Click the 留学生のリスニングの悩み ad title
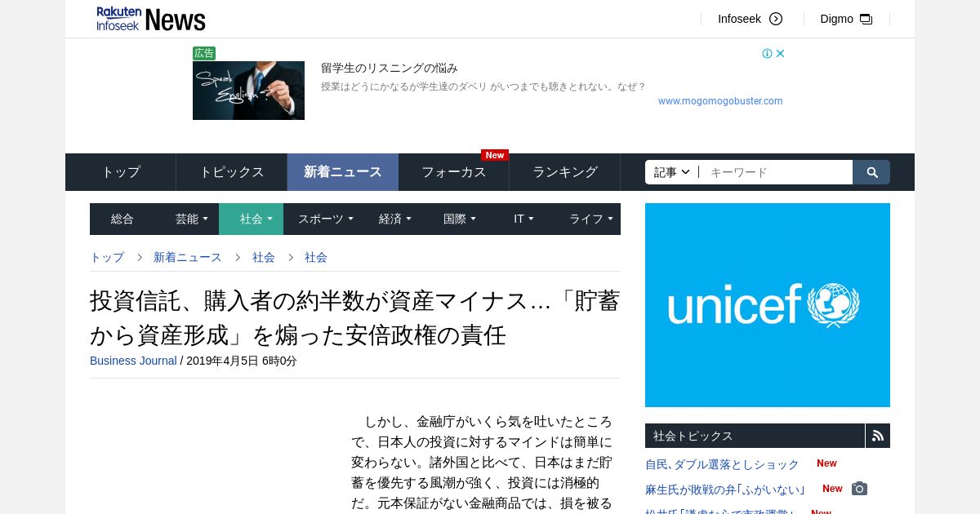 click(x=390, y=68)
